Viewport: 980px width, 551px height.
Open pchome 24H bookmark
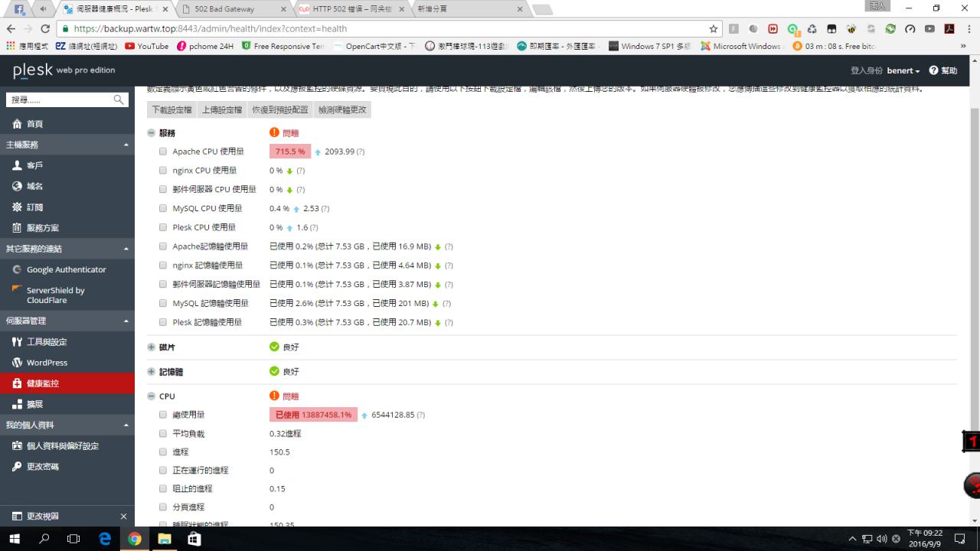click(x=205, y=47)
